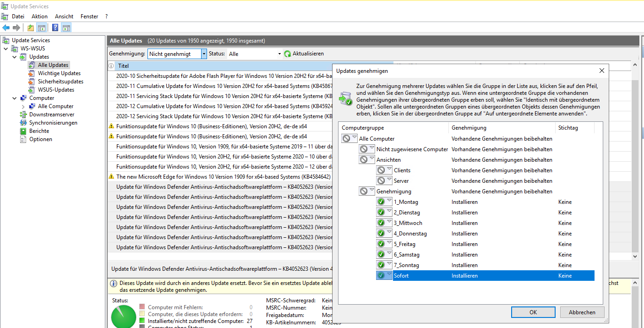The height and width of the screenshot is (328, 644).
Task: Open Genehmigung filter dropdown
Action: coord(204,54)
